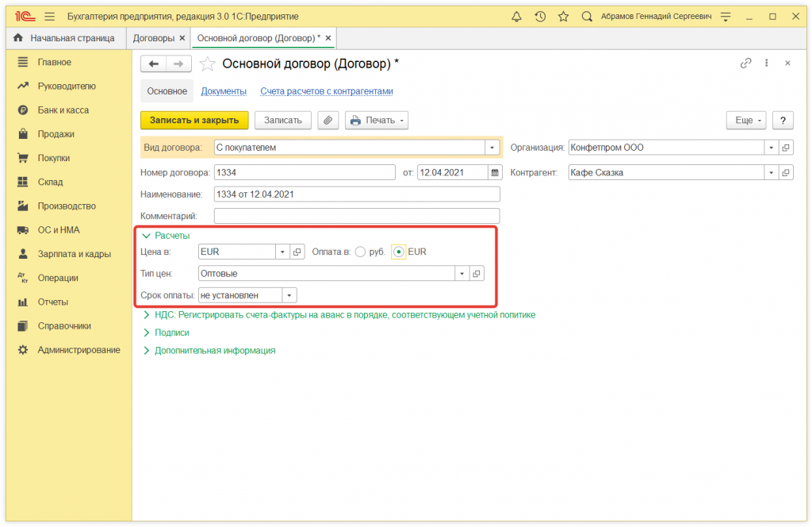Click the favorites star in title bar
Viewport: 812px width, 527px height.
563,16
